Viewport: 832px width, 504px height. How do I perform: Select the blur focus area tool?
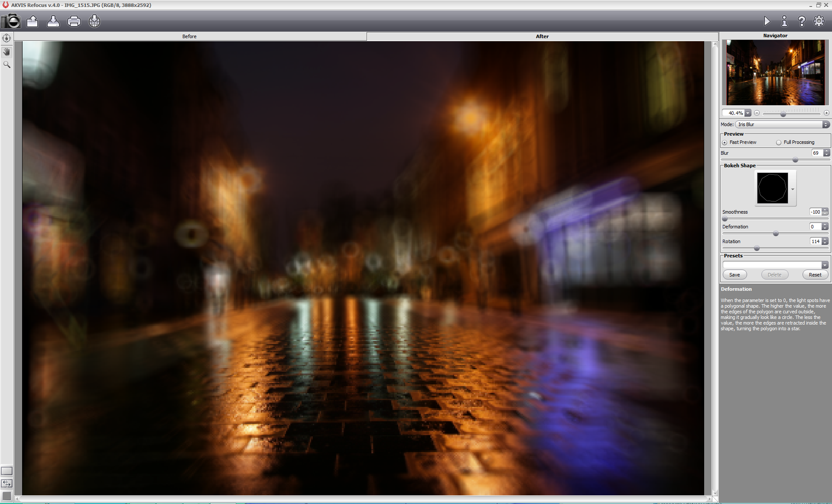click(x=6, y=38)
